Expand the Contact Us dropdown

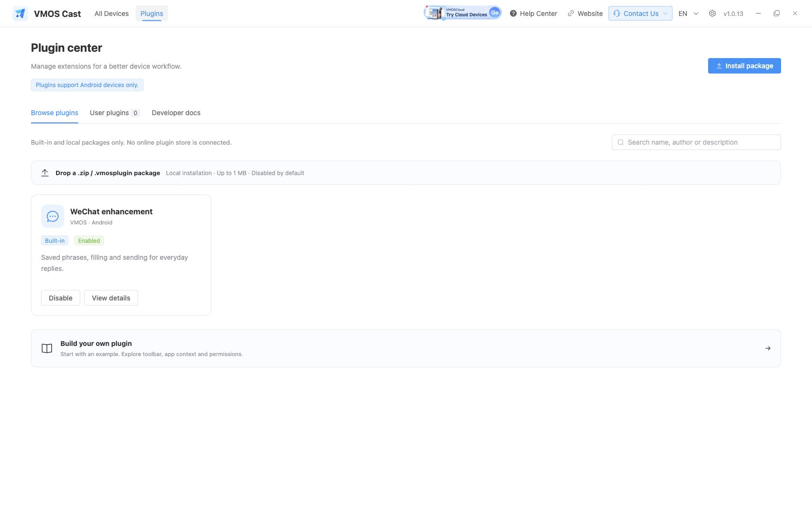point(640,14)
